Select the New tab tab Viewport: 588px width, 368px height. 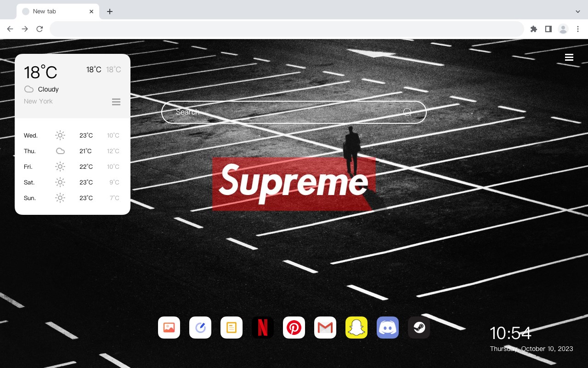pos(58,11)
